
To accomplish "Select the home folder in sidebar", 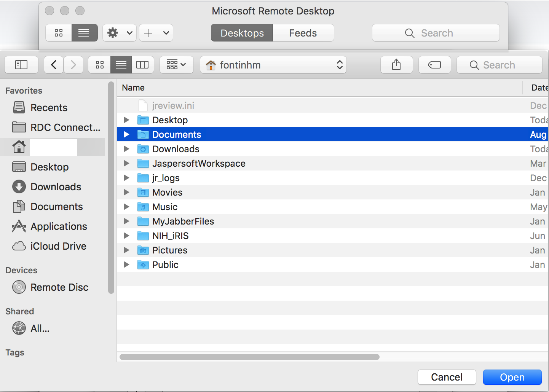I will click(53, 147).
